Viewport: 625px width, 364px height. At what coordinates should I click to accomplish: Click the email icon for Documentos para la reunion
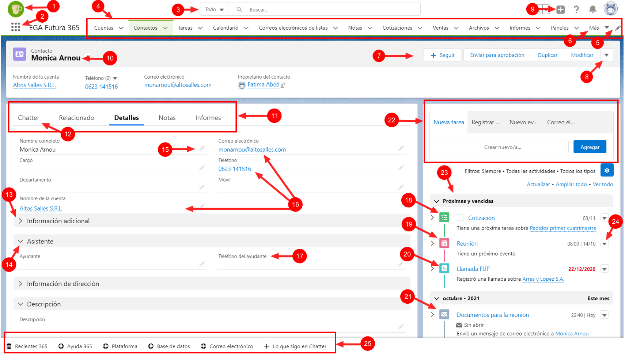point(444,314)
